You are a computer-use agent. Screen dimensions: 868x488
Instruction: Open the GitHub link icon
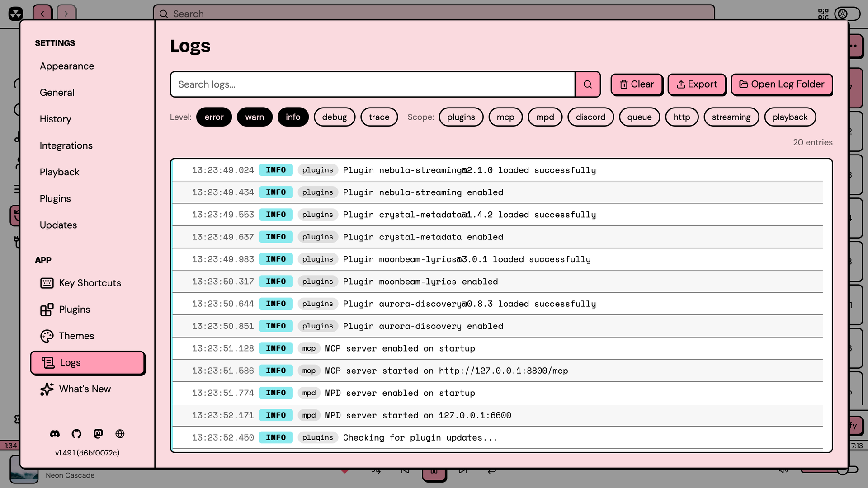coord(76,434)
